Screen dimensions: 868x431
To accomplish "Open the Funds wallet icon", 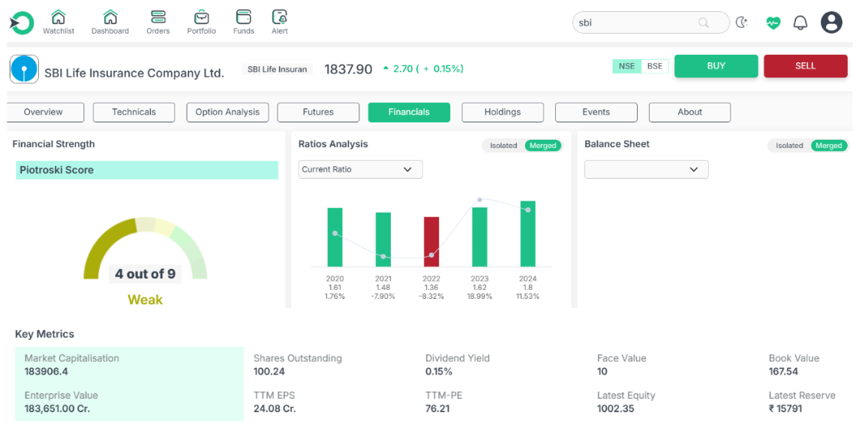I will click(243, 17).
